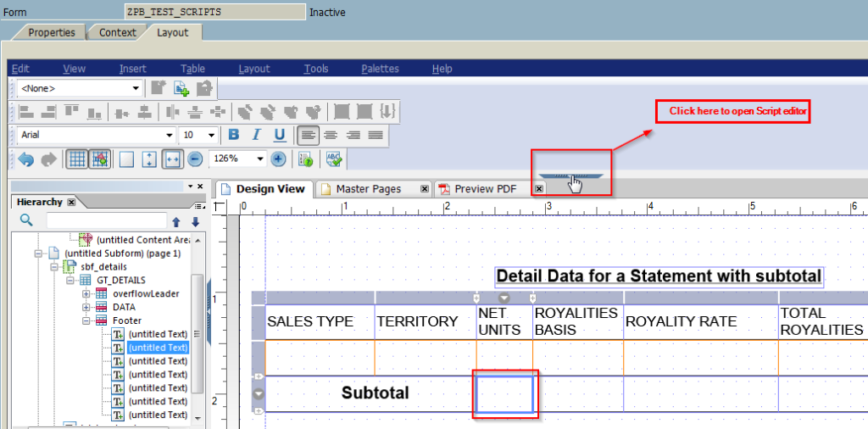Toggle bold formatting

[234, 135]
